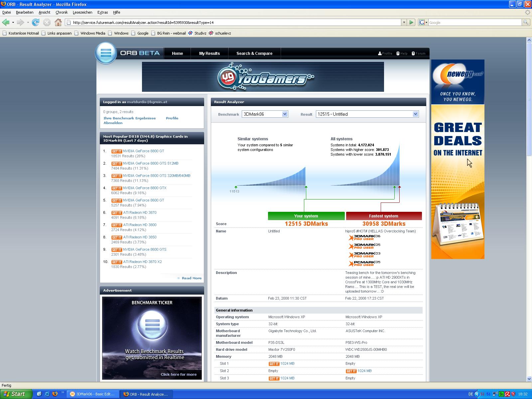The width and height of the screenshot is (532, 399).
Task: Click GET IT badge for GeForce 8600 GT
Action: point(117,200)
